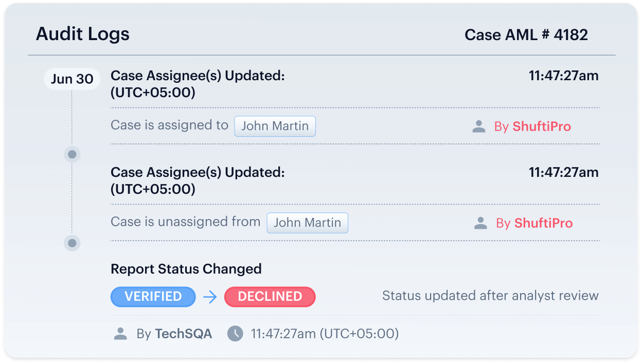
Task: Select first Case Assignee(s) Updated entry title
Action: (198, 76)
